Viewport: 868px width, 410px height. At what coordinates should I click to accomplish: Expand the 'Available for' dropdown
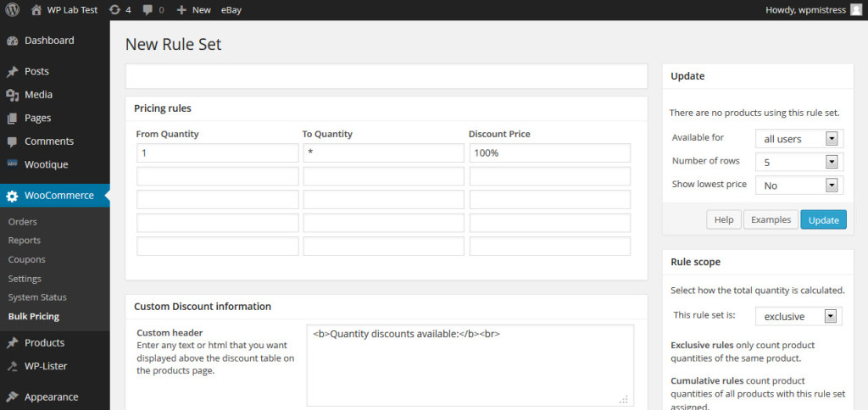click(x=799, y=139)
